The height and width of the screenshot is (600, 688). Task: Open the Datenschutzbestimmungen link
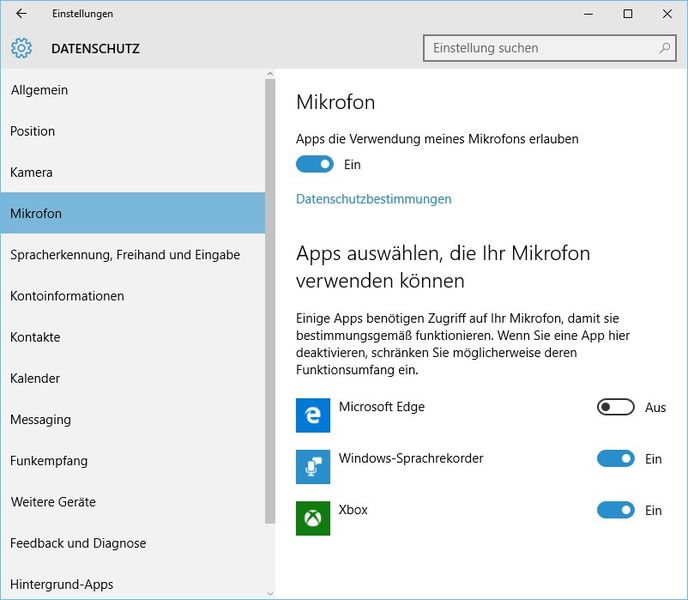pos(373,199)
